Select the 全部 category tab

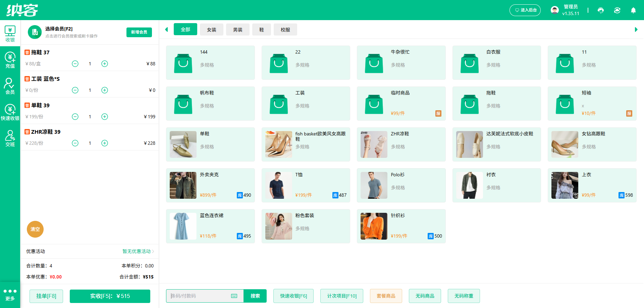pyautogui.click(x=185, y=29)
